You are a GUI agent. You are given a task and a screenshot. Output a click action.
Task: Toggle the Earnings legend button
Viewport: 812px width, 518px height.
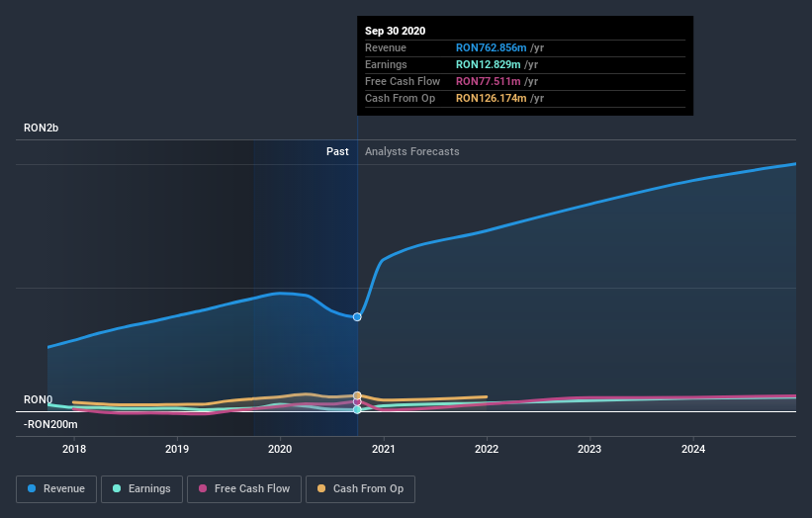141,489
